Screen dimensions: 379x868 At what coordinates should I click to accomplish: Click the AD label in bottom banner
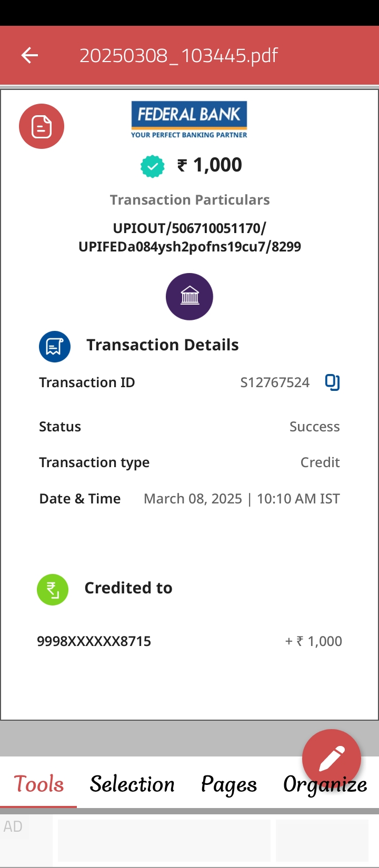[x=13, y=826]
